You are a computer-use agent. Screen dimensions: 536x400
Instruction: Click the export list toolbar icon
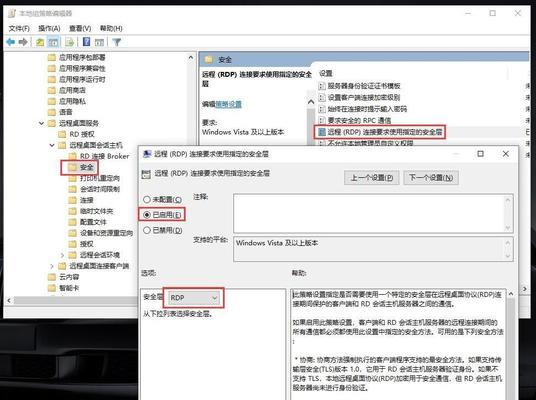point(69,42)
